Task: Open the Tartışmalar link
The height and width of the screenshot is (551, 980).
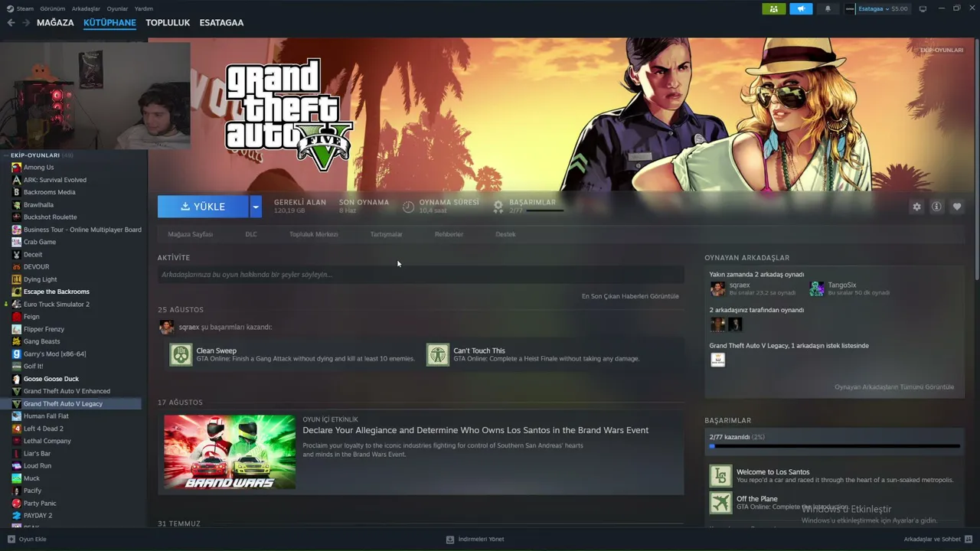Action: [x=386, y=234]
